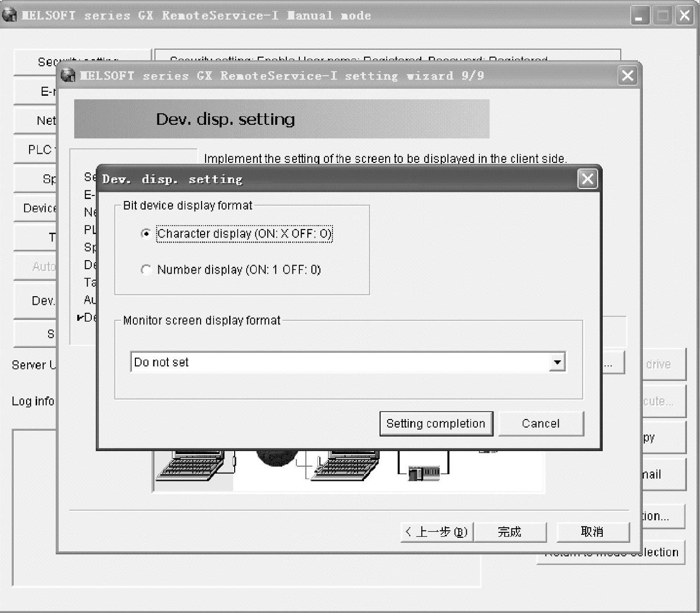Click the 取消 cancel button in wizard
This screenshot has width=700, height=613.
pos(592,532)
